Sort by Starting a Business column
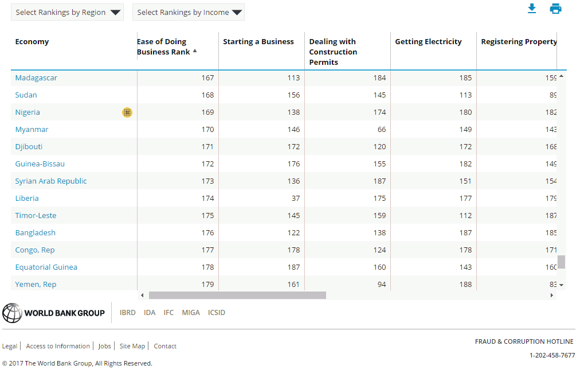Image resolution: width=588 pixels, height=369 pixels. point(258,42)
